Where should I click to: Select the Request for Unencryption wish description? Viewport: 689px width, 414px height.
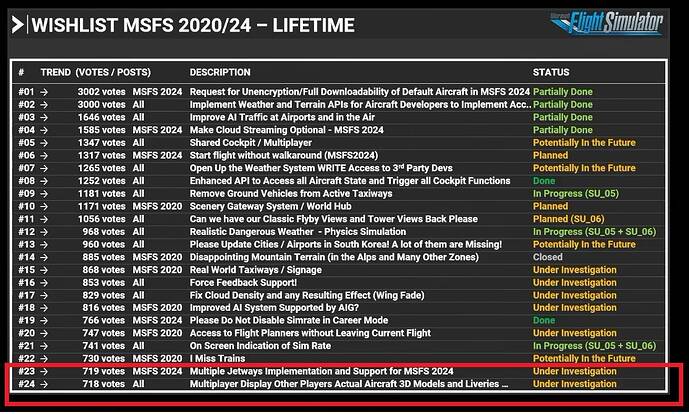pyautogui.click(x=359, y=92)
